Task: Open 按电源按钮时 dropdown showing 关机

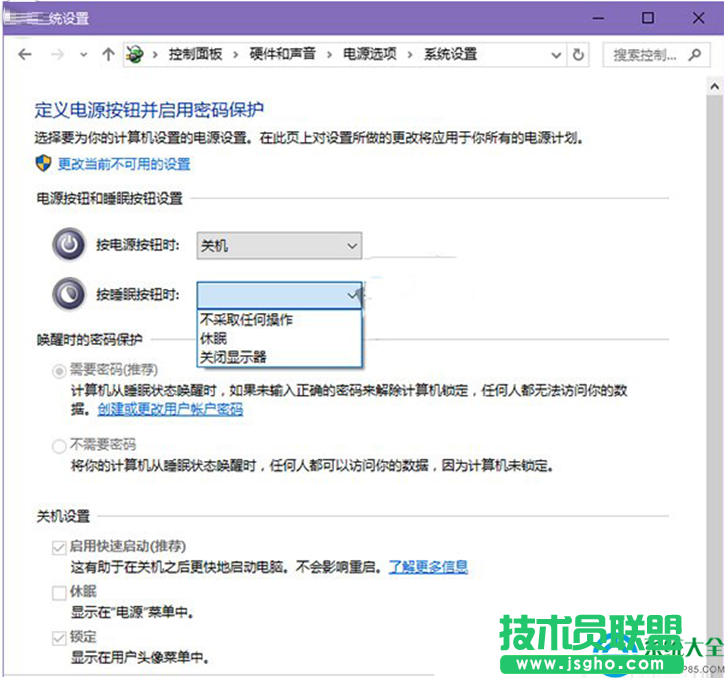Action: point(279,246)
